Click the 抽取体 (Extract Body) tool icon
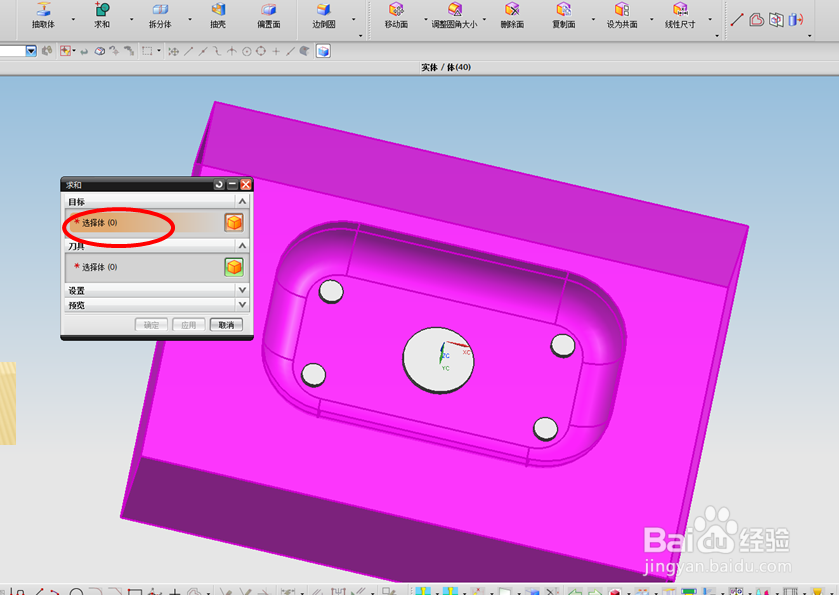 click(43, 9)
